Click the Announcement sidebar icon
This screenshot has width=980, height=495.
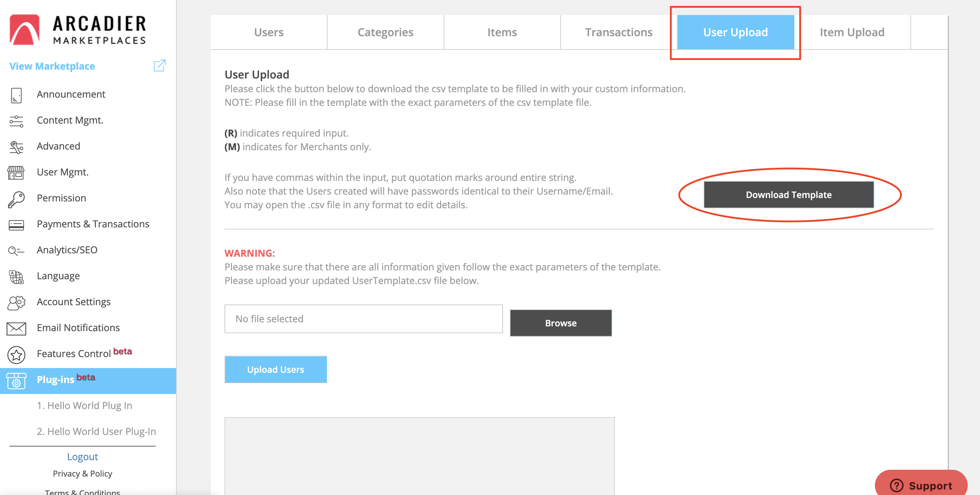pos(16,95)
